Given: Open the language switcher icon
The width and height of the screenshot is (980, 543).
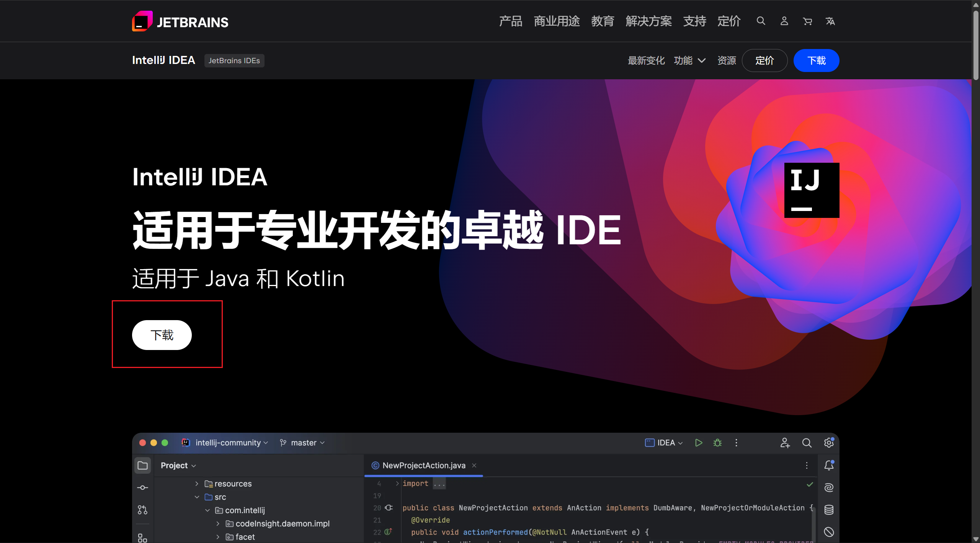Looking at the screenshot, I should tap(830, 21).
